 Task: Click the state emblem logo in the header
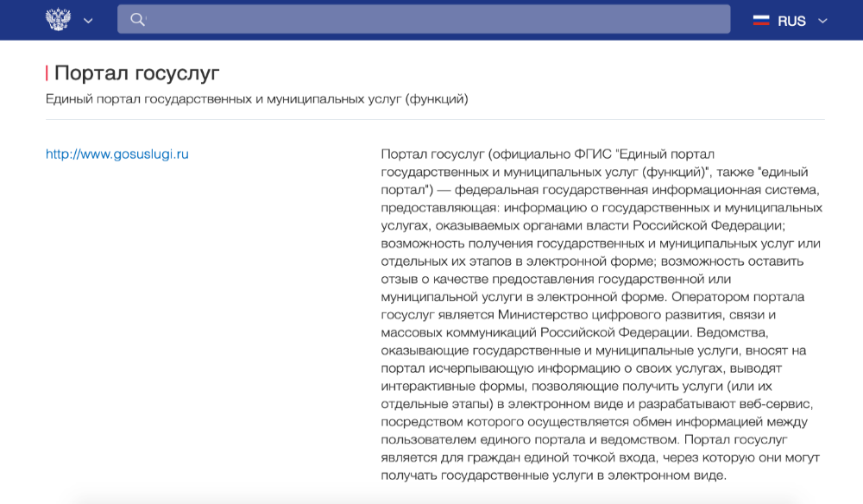pyautogui.click(x=57, y=18)
